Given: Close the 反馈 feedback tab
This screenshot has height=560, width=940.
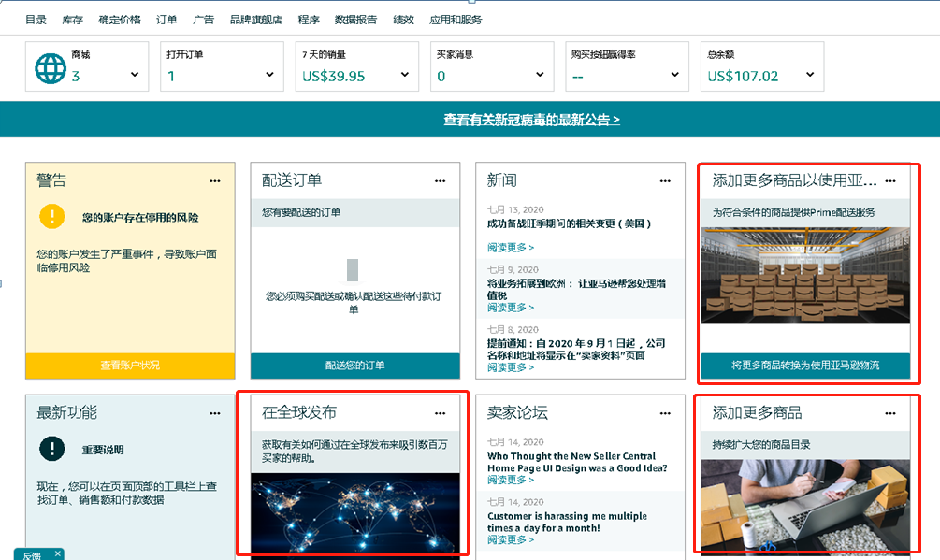Looking at the screenshot, I should point(57,553).
